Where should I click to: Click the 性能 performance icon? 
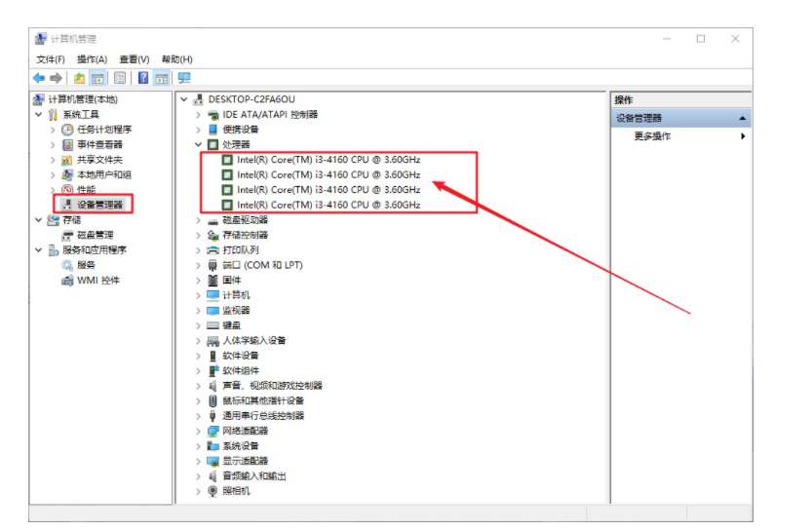pyautogui.click(x=67, y=190)
